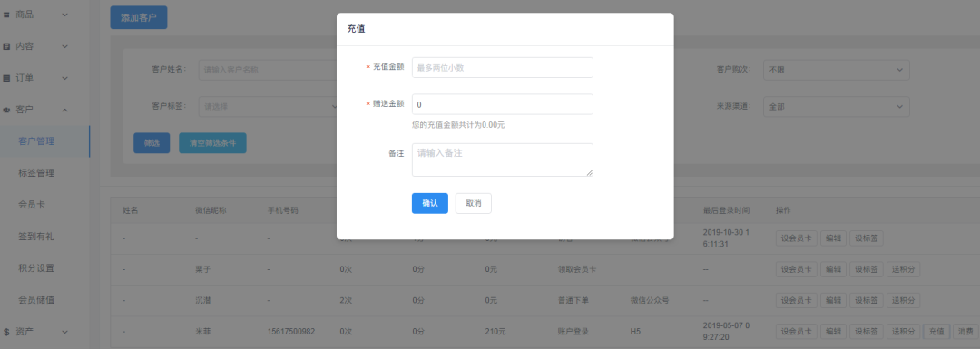Open the 来源渠道 dropdown

[x=837, y=107]
